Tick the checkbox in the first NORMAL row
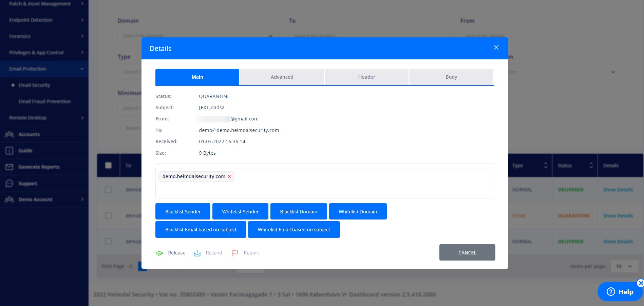 108,190
